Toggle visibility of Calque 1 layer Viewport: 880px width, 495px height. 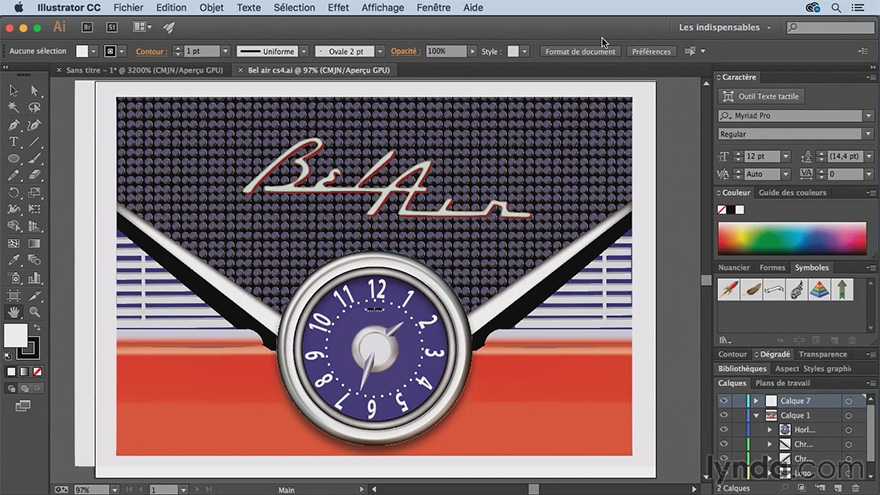click(724, 415)
